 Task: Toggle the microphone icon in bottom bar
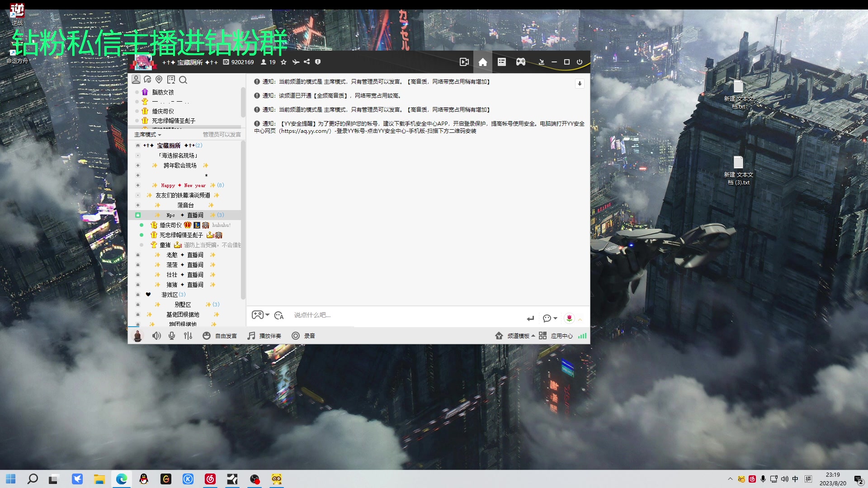point(172,336)
